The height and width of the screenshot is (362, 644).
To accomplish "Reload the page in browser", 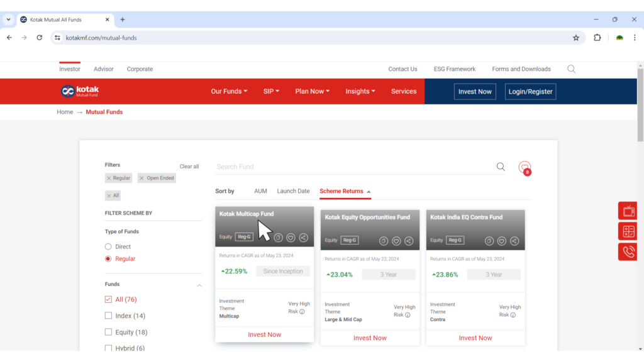I will coord(40,38).
